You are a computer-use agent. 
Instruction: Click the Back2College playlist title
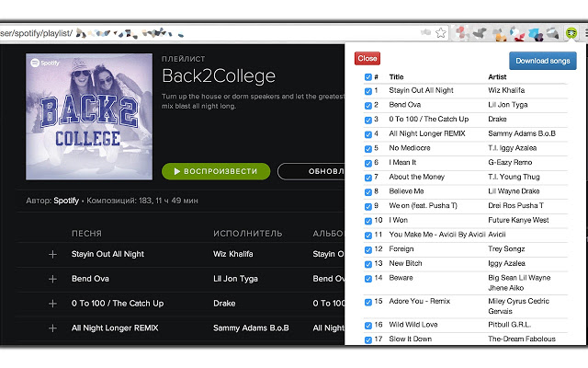[x=219, y=76]
